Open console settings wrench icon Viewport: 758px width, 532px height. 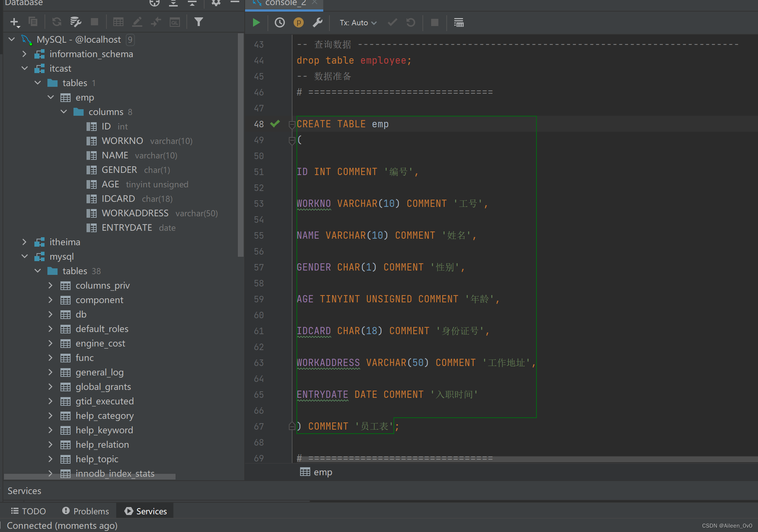click(x=317, y=23)
